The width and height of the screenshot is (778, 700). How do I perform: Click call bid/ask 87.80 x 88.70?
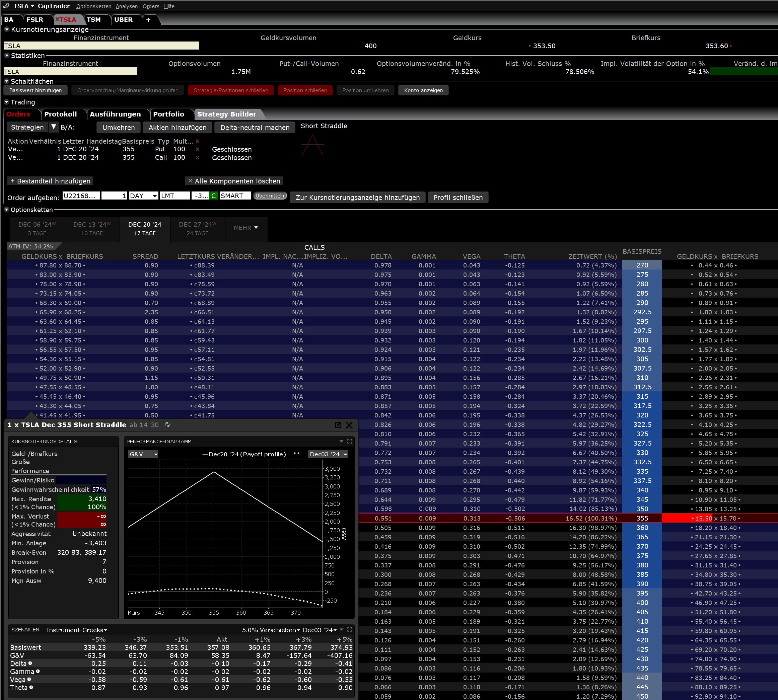60,265
